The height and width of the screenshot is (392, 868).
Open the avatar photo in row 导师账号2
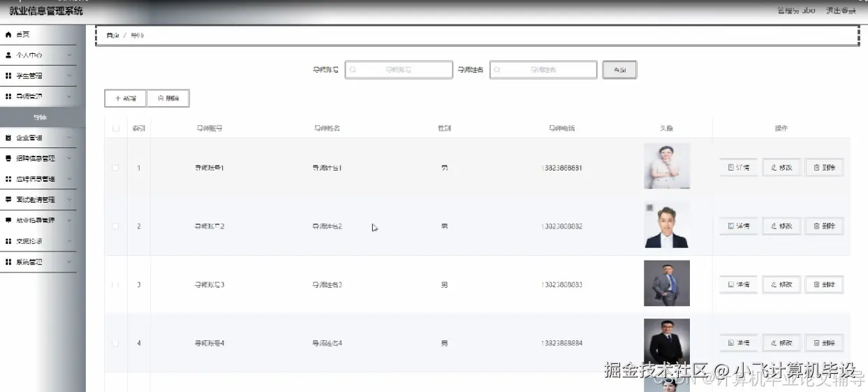(666, 225)
